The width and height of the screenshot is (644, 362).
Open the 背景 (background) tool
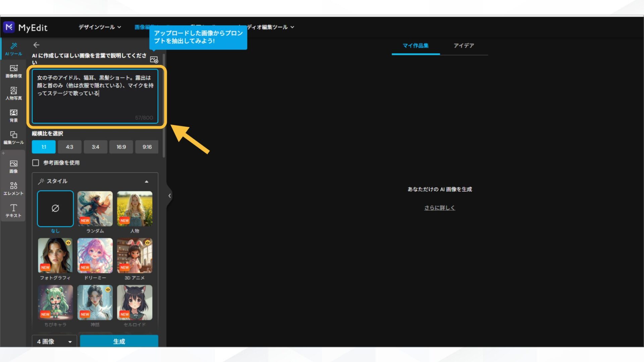click(13, 115)
